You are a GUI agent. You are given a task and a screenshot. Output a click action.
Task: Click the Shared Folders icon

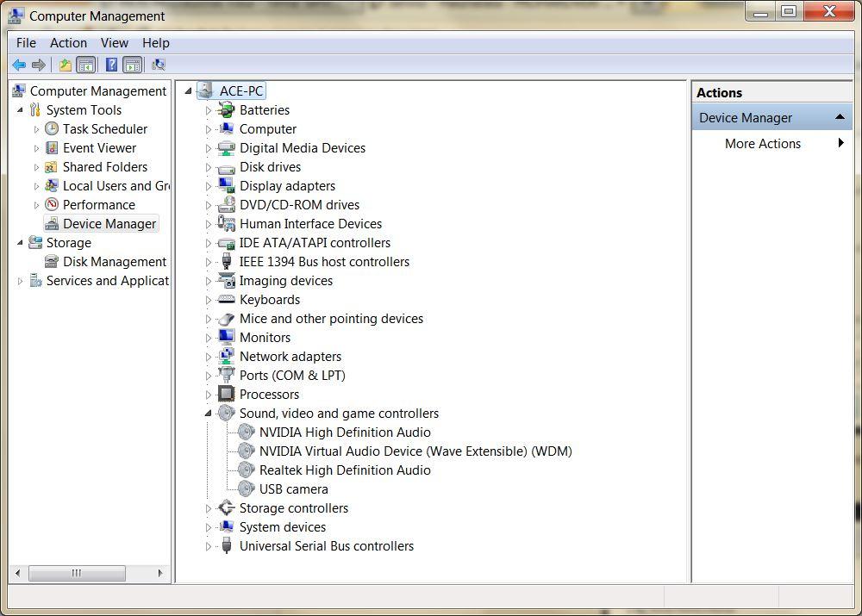tap(51, 167)
